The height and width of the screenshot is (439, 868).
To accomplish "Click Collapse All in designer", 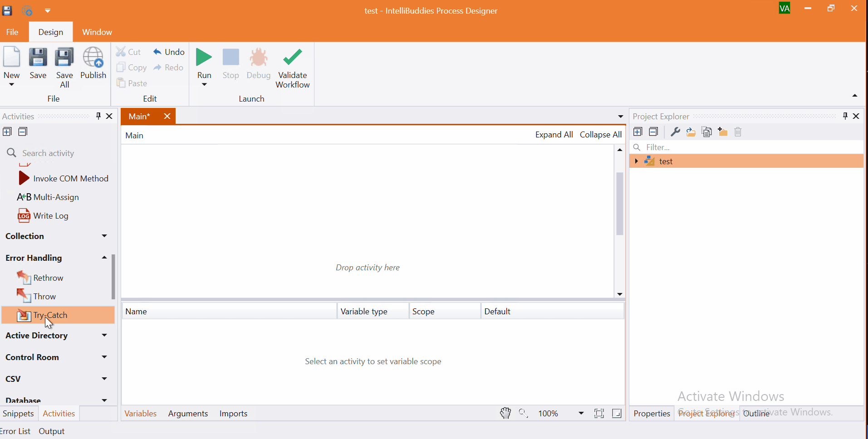I will point(601,135).
